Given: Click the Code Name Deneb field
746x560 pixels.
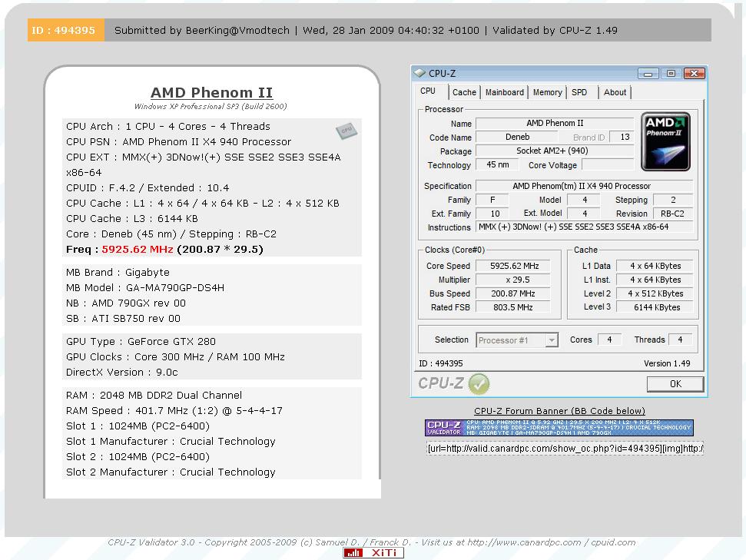Looking at the screenshot, I should pos(517,137).
